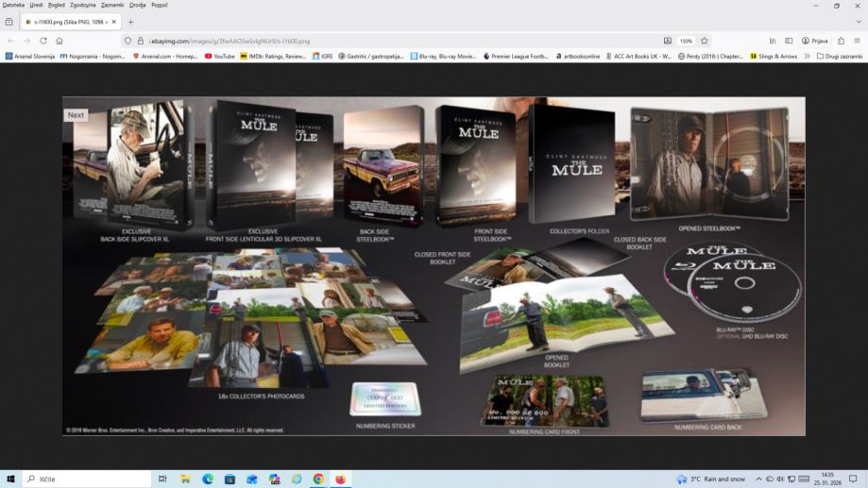Open the Firefox hamburger application menu
Screen dimensions: 868x488
pos(857,41)
